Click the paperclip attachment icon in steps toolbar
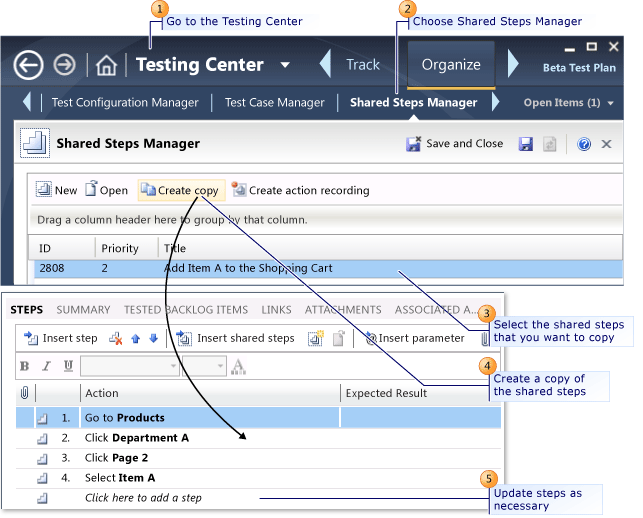This screenshot has height=518, width=643. tap(485, 339)
